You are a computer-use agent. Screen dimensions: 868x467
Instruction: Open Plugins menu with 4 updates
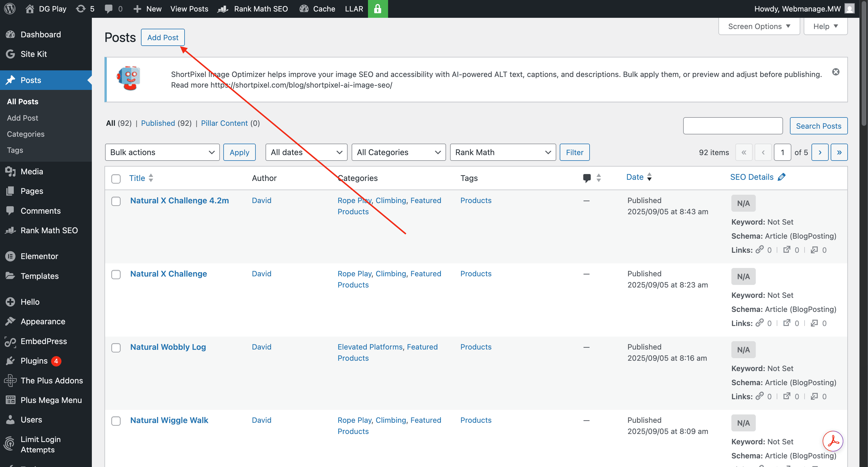point(34,361)
